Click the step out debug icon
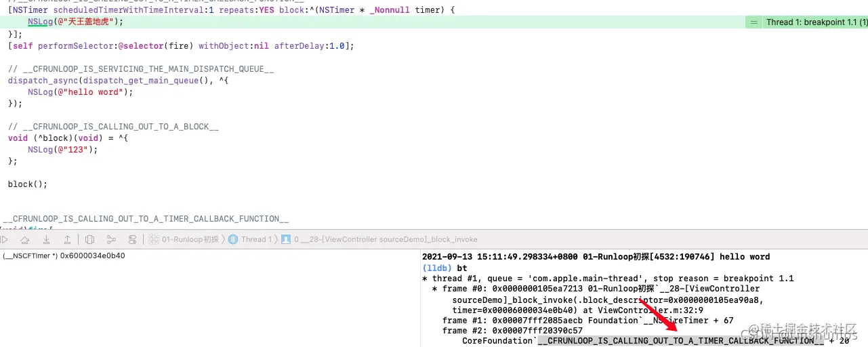 pyautogui.click(x=67, y=239)
